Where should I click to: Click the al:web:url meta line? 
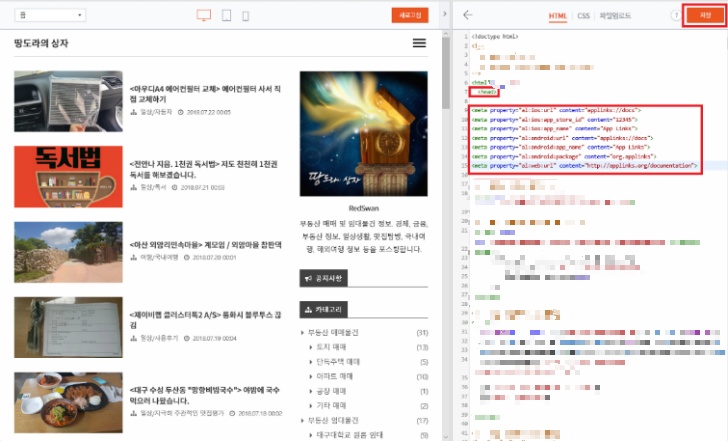click(x=585, y=166)
